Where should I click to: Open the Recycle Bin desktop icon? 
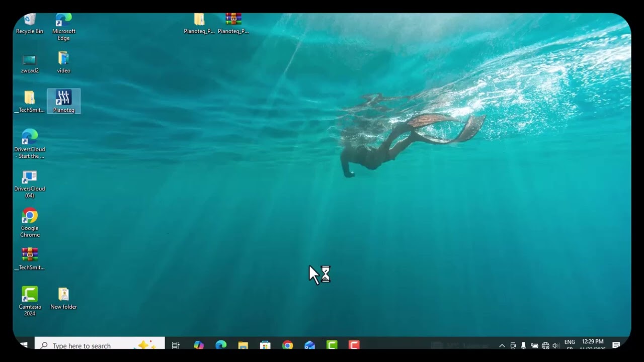(x=30, y=24)
